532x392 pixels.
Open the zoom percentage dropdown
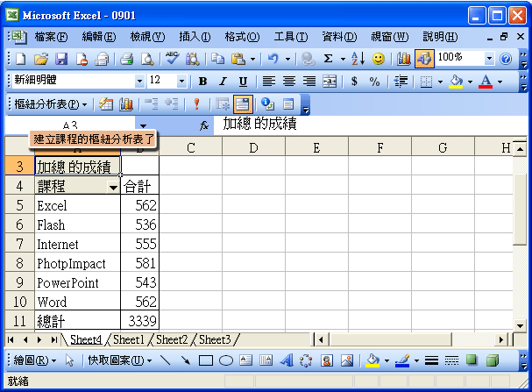point(489,59)
